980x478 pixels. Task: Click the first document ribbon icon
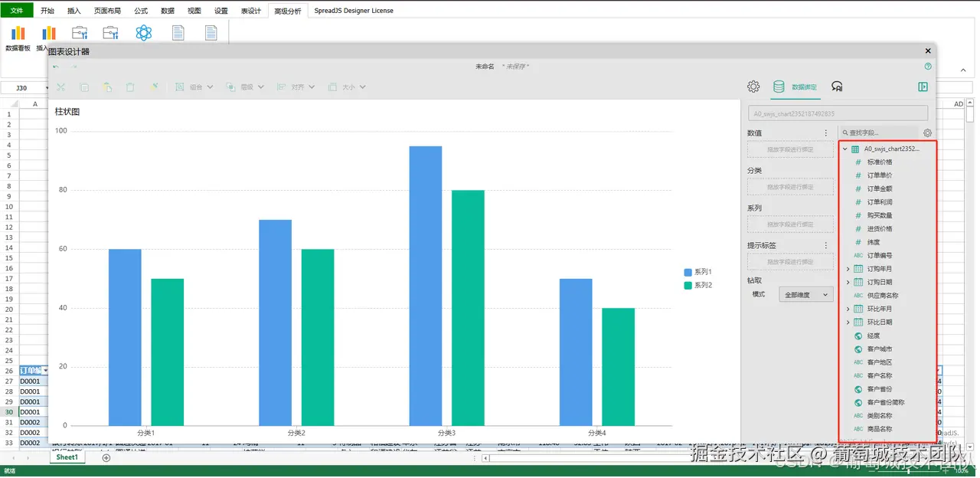click(178, 33)
